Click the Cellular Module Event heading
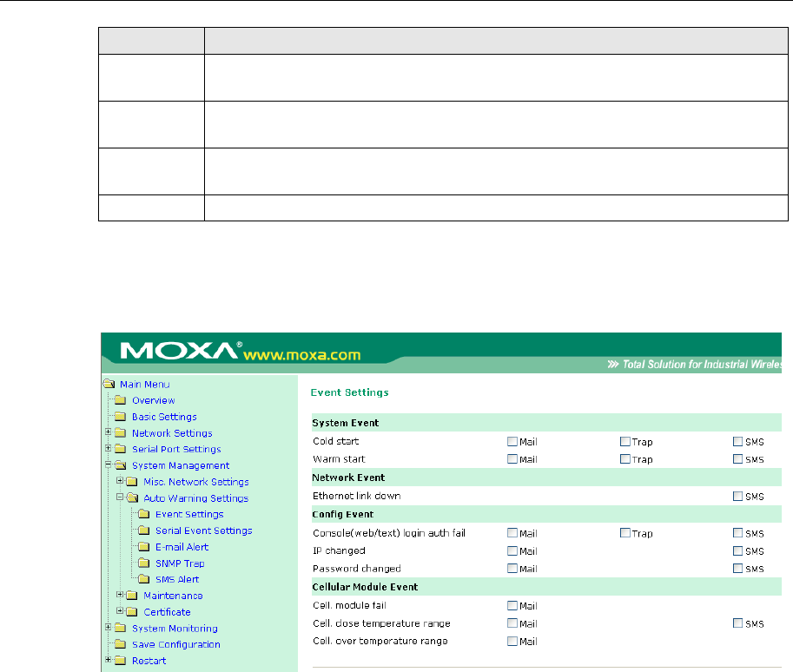The image size is (793, 672). tap(365, 587)
